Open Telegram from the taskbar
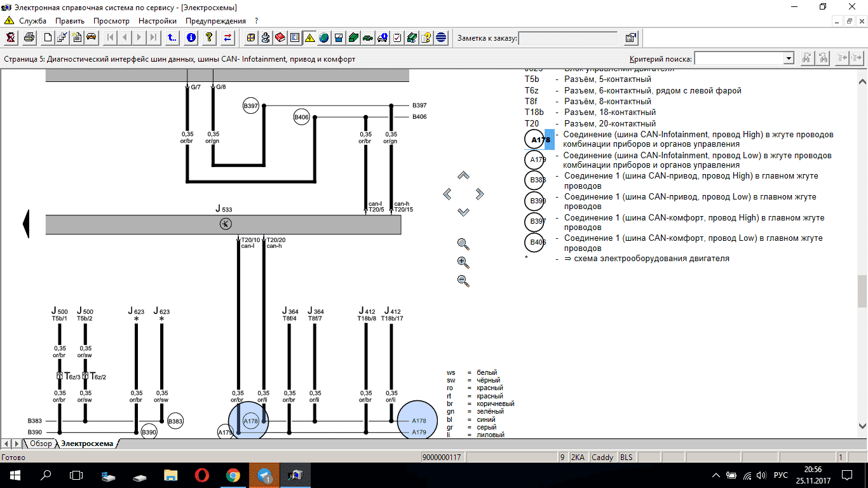Image resolution: width=868 pixels, height=488 pixels. coord(264,475)
